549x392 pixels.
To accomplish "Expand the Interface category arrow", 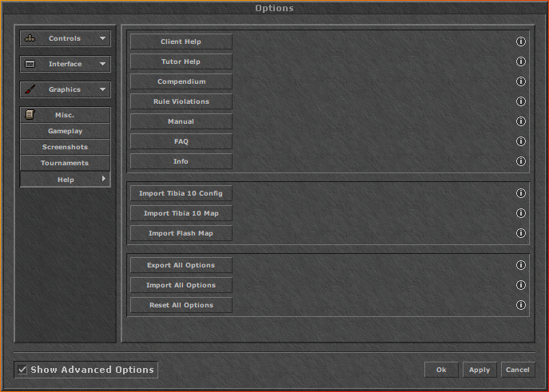I will click(x=102, y=64).
